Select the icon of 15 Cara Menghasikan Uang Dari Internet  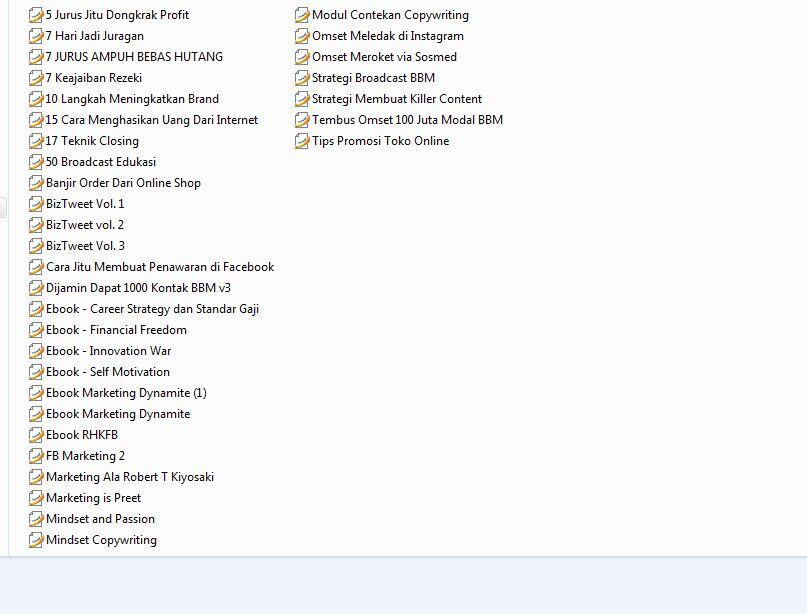[36, 120]
